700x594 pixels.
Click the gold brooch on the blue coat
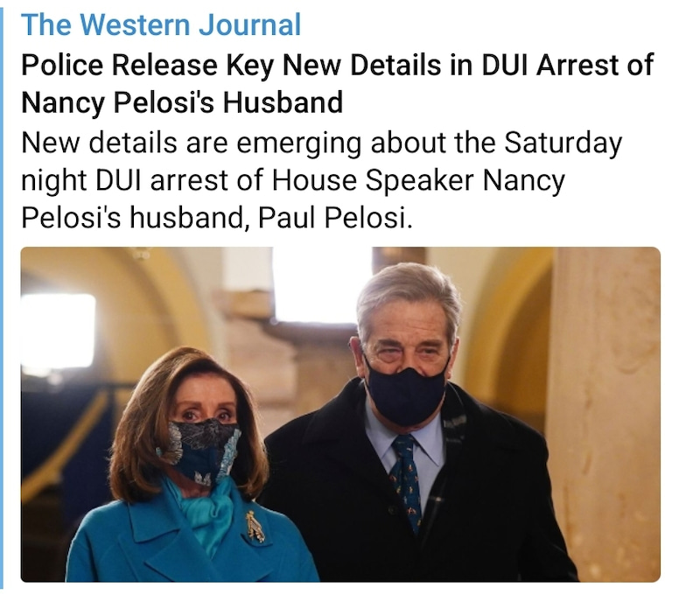[x=255, y=527]
